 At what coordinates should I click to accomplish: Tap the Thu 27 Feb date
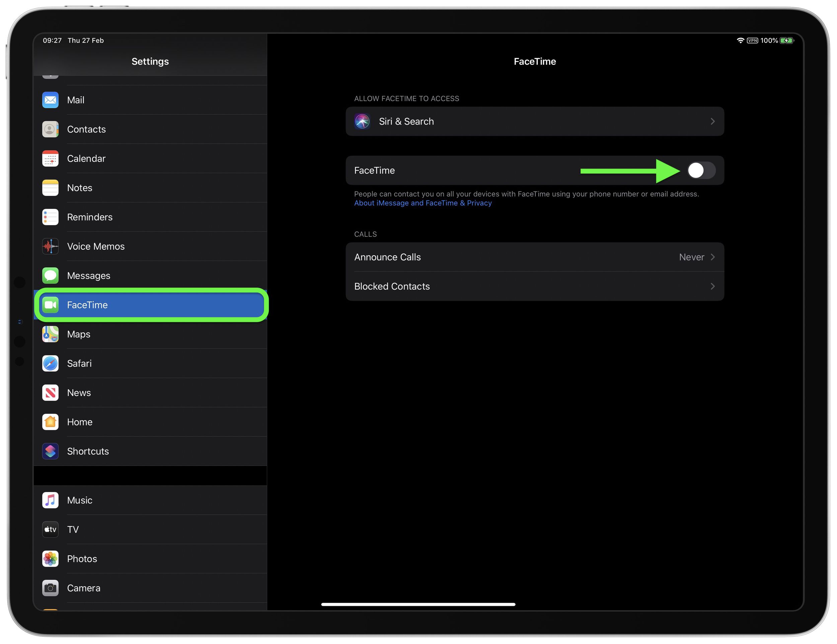click(85, 41)
